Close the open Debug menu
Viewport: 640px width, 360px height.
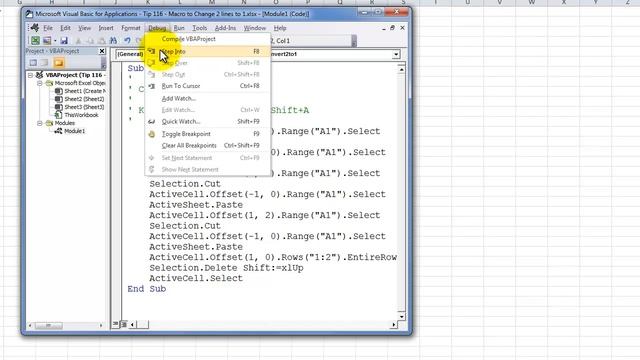pos(157,28)
